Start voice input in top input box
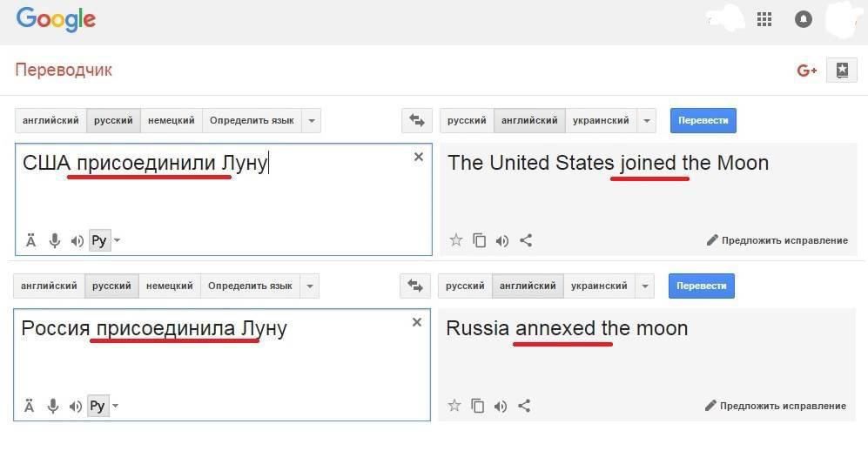This screenshot has width=868, height=471. coord(54,240)
